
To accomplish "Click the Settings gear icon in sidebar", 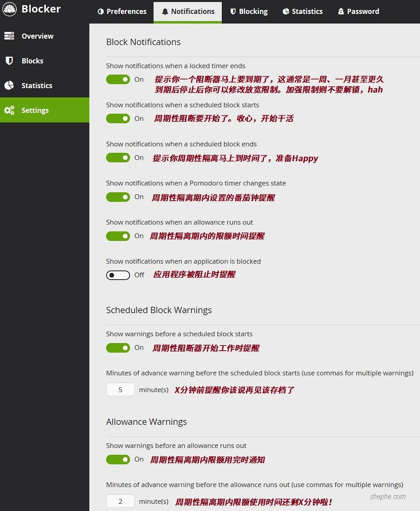I will click(9, 110).
